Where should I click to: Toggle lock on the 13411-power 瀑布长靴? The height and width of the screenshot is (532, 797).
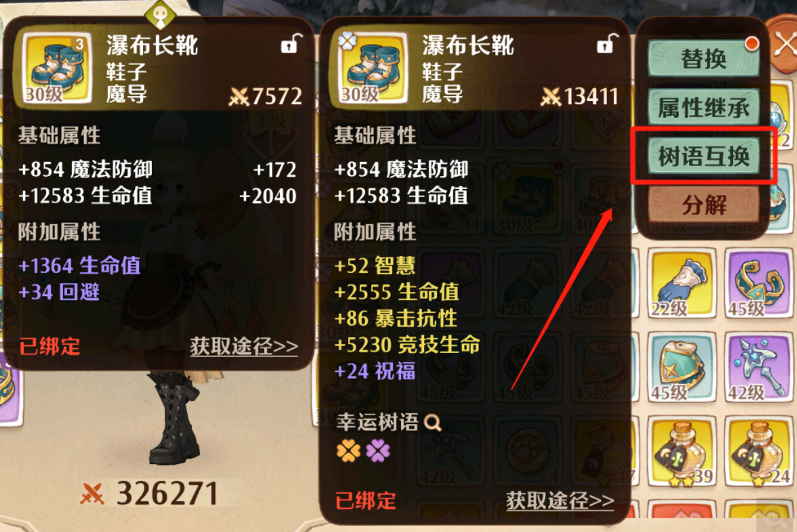coord(607,43)
